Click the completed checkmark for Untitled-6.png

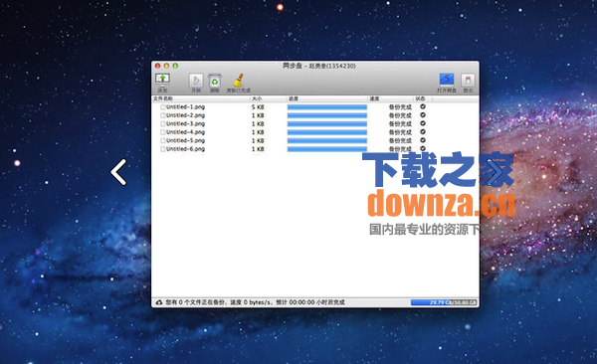coord(423,148)
